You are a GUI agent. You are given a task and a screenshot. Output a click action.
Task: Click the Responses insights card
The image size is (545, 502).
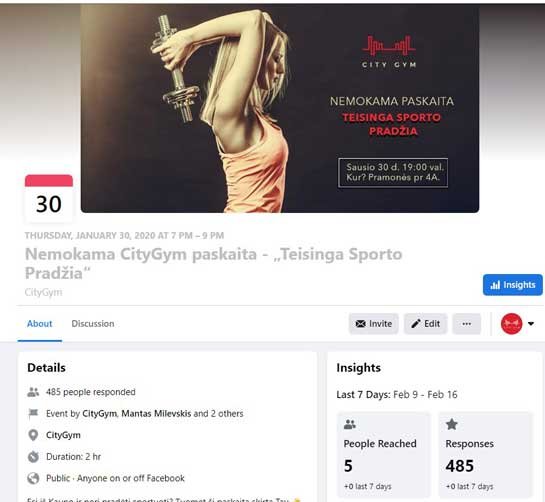point(486,454)
